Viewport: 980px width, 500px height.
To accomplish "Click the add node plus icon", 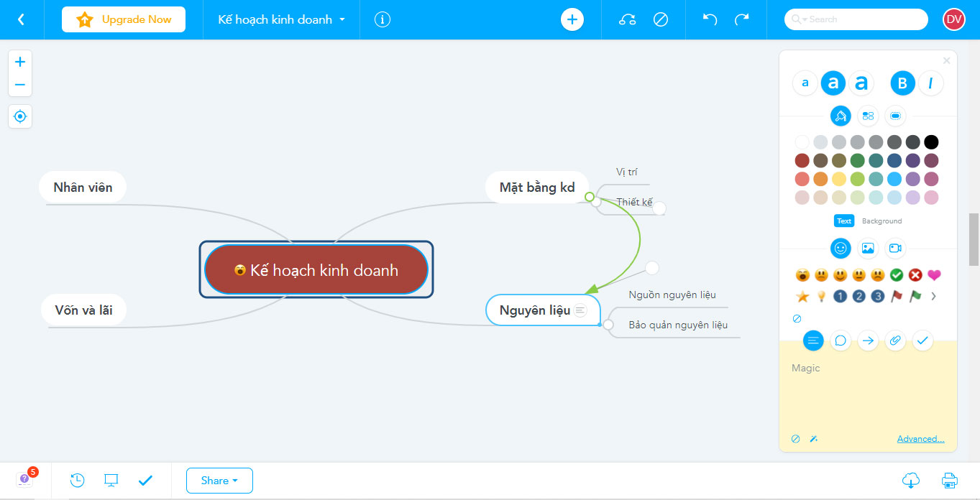I will (x=572, y=19).
